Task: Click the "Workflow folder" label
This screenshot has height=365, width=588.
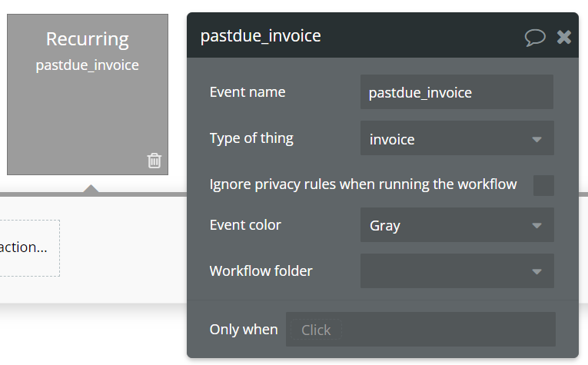Action: tap(261, 270)
